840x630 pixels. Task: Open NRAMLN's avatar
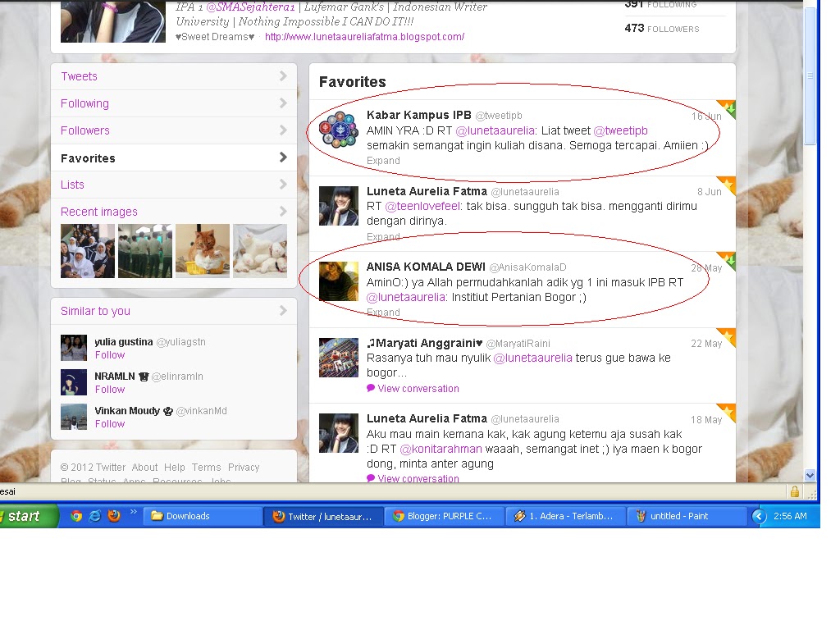coord(73,382)
